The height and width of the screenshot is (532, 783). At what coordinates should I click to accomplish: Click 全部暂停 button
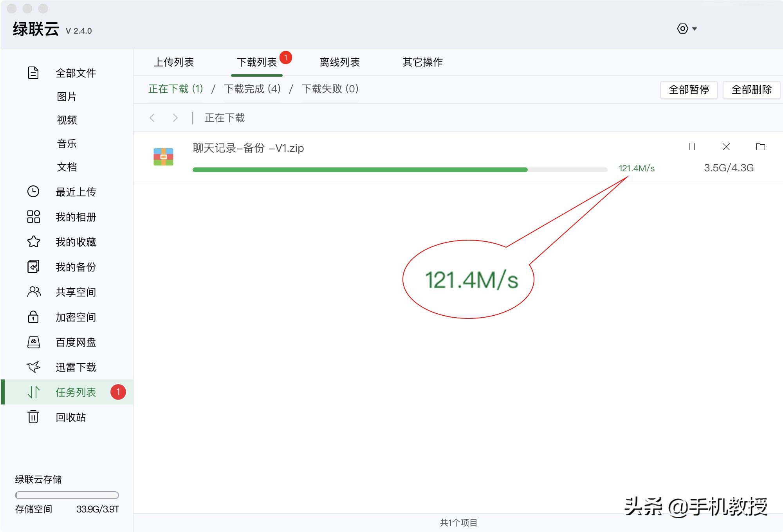(x=689, y=90)
